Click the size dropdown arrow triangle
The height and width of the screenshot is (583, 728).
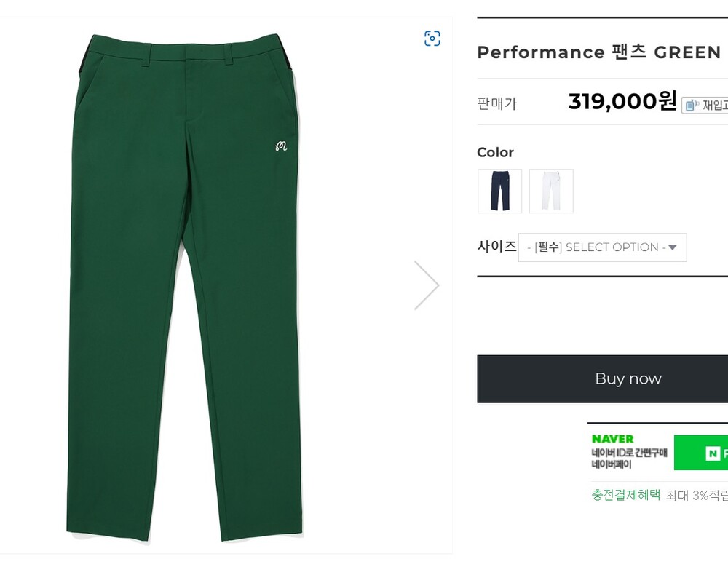(x=673, y=247)
